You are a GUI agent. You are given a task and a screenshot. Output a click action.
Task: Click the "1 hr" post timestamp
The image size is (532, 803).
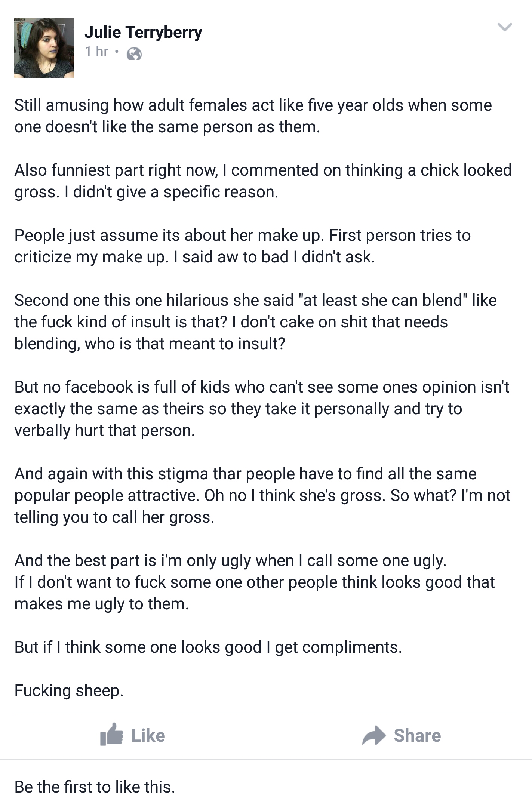point(96,52)
